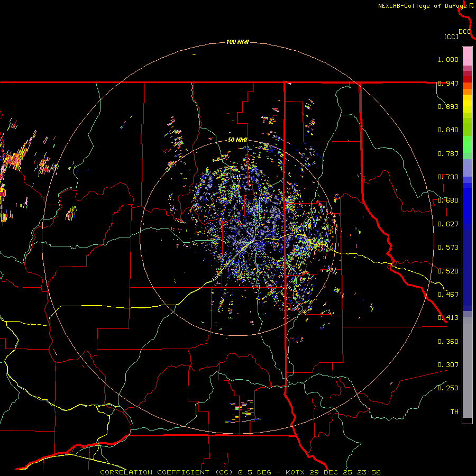
Task: Click the 0.413 color scale value
Action: click(448, 318)
